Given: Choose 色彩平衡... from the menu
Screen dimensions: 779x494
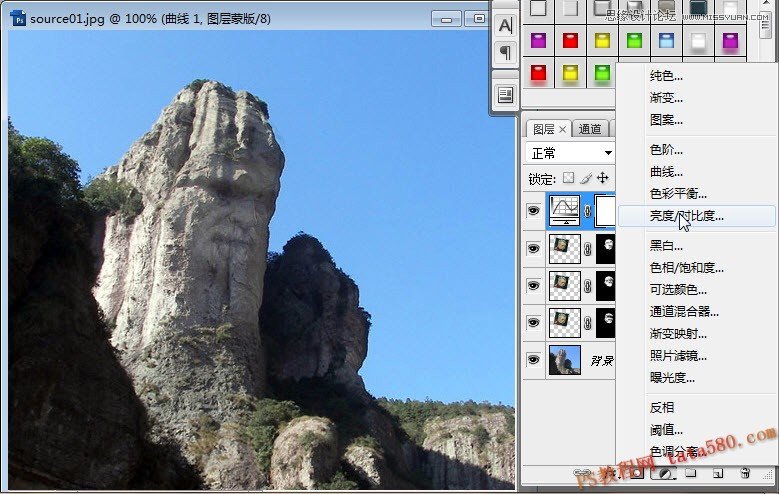Looking at the screenshot, I should coord(678,194).
